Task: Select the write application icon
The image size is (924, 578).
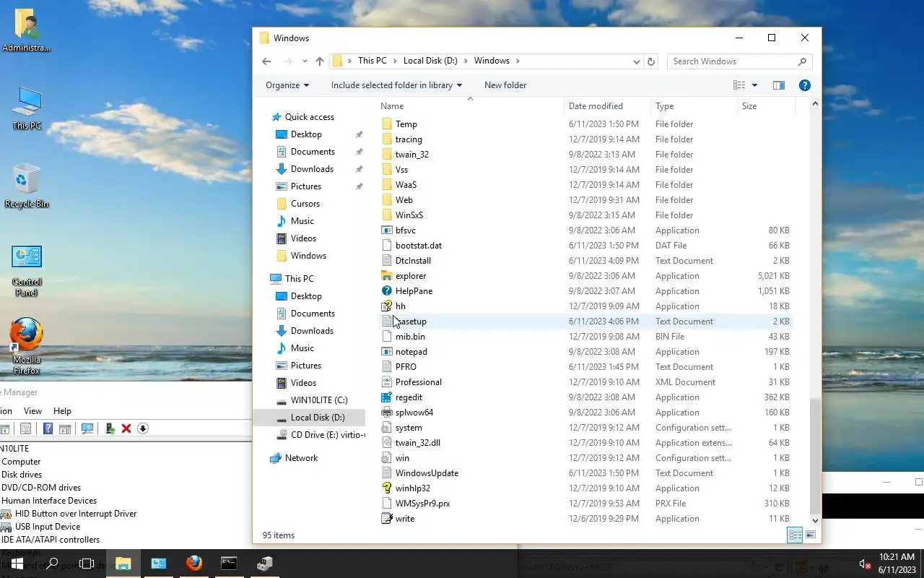Action: pos(387,519)
